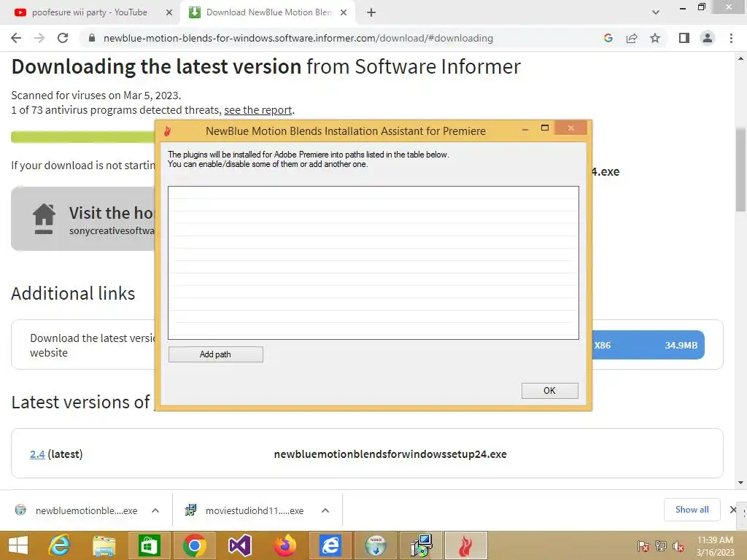Switch to NewBlue flame taskbar icon
This screenshot has width=747, height=560.
466,545
